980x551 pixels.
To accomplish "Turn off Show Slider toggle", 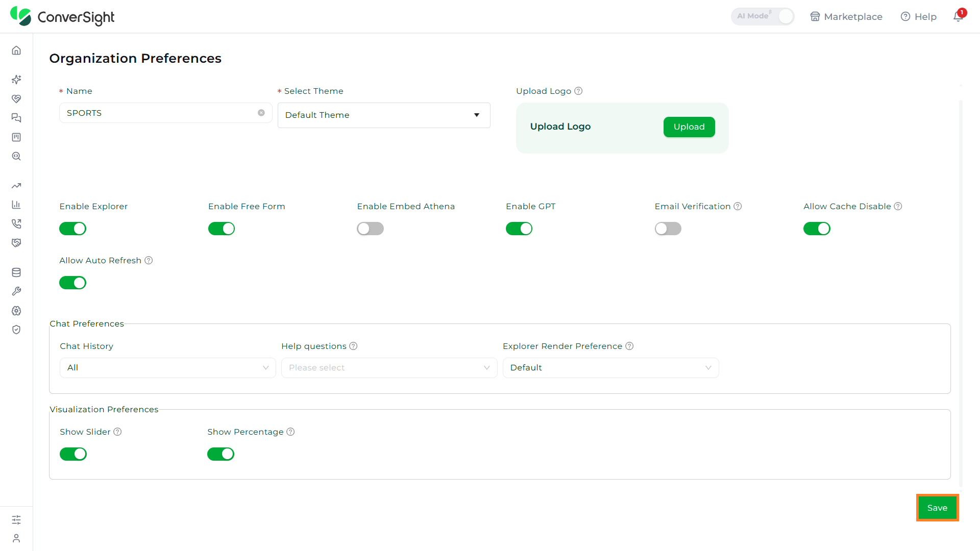I will pyautogui.click(x=73, y=454).
